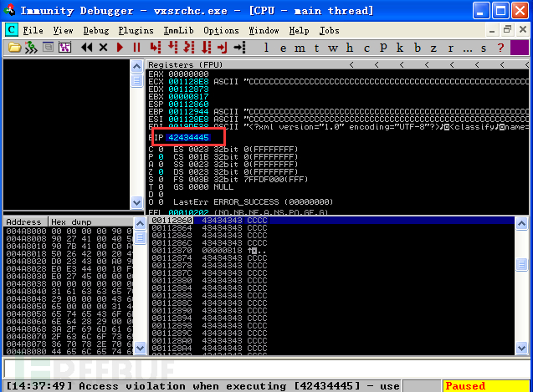Viewport: 533px width, 392px height.
Task: Click the purple square at toolbar end
Action: tap(520, 47)
